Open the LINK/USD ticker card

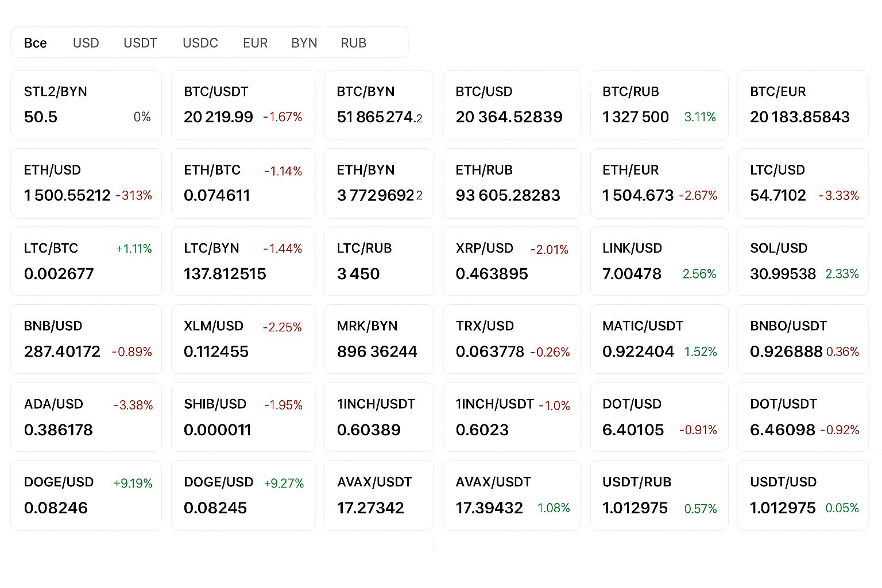click(659, 261)
